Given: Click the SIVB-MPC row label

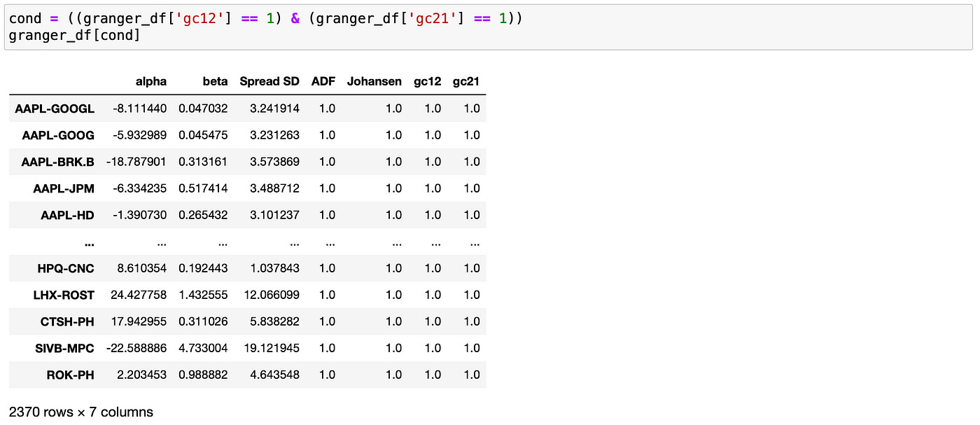Looking at the screenshot, I should click(65, 348).
